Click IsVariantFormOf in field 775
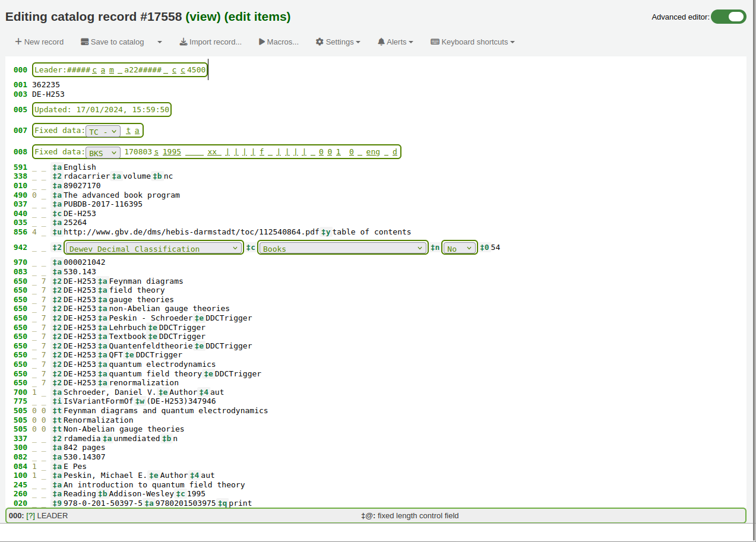This screenshot has height=542, width=756. coord(98,401)
